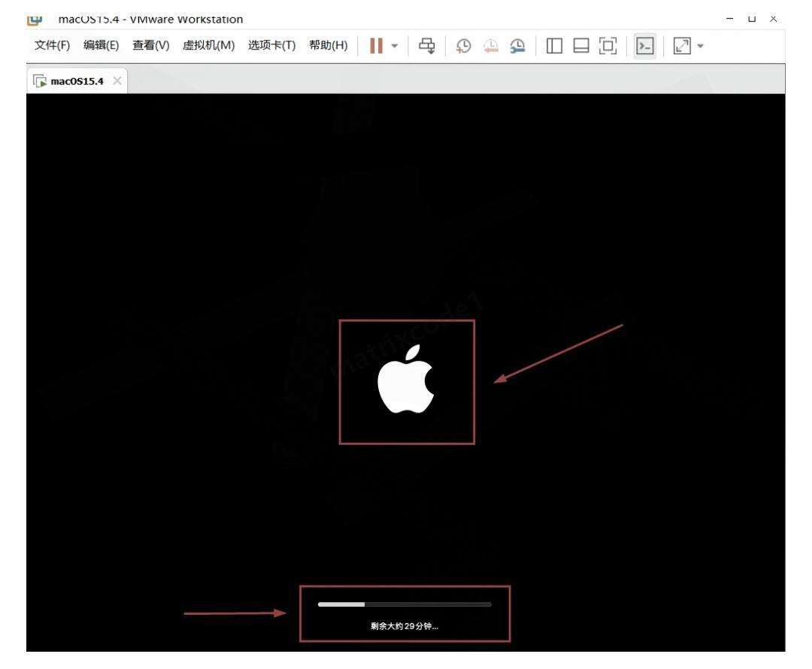Toggle the thumbnail bar view
This screenshot has width=812, height=669.
(x=581, y=46)
